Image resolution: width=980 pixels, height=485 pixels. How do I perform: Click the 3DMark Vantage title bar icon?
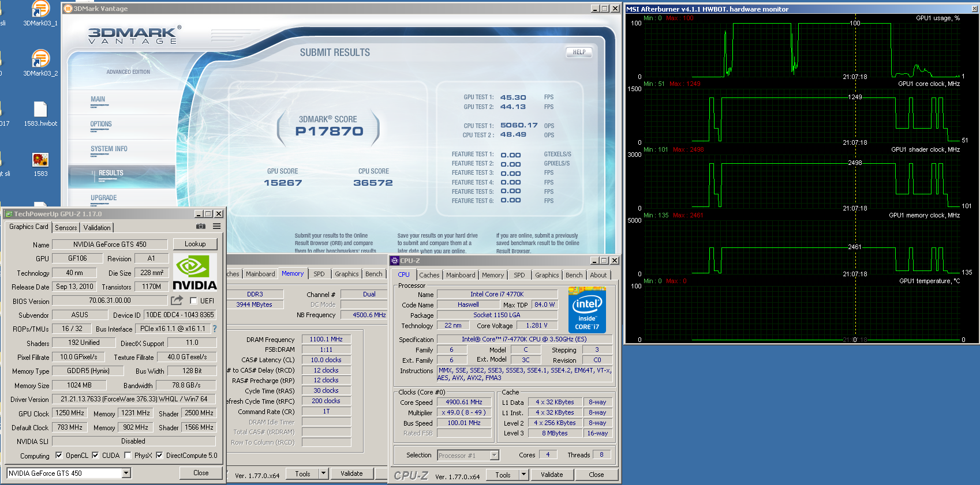pos(68,9)
